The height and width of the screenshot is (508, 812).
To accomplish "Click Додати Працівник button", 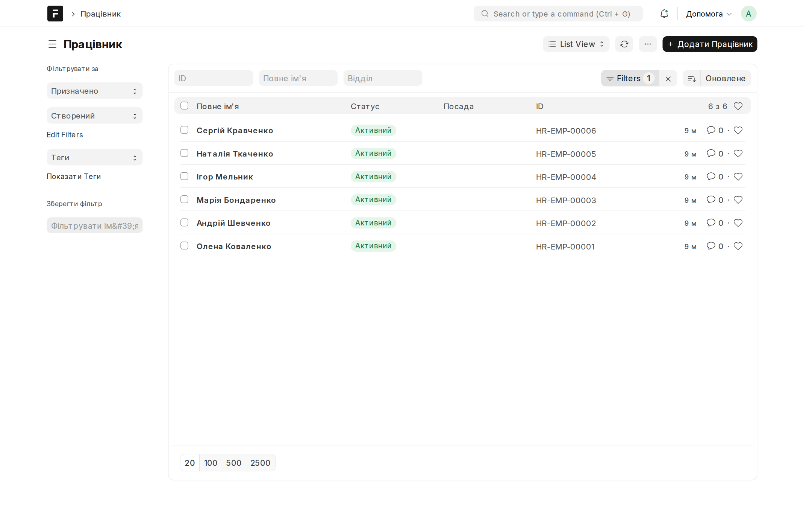I will (x=710, y=44).
